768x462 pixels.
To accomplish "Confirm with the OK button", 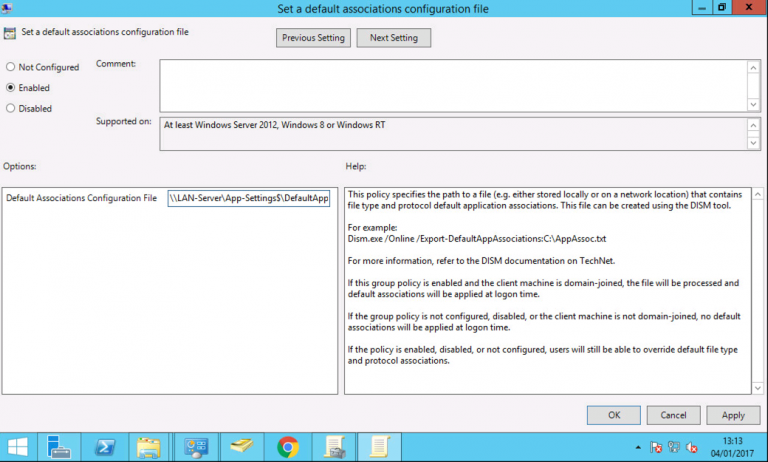I will tap(614, 415).
